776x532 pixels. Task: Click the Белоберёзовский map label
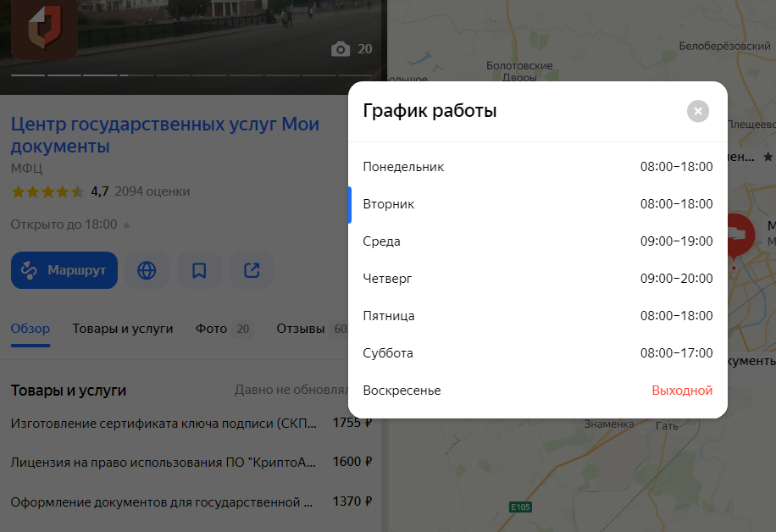pos(724,46)
